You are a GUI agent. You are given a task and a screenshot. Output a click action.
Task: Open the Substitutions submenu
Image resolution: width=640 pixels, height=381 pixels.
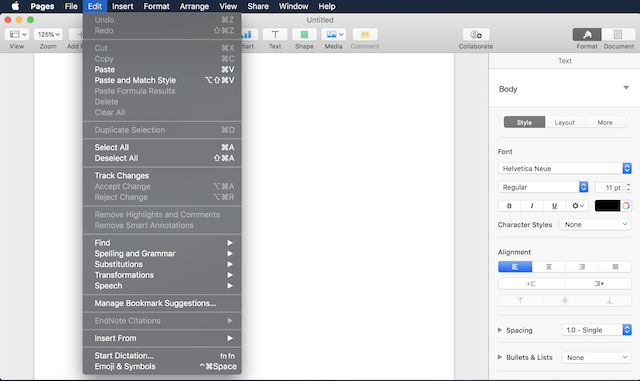[162, 264]
